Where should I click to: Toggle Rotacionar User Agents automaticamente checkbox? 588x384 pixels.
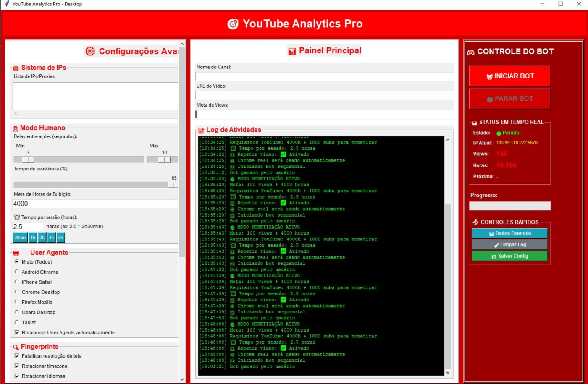pyautogui.click(x=17, y=332)
